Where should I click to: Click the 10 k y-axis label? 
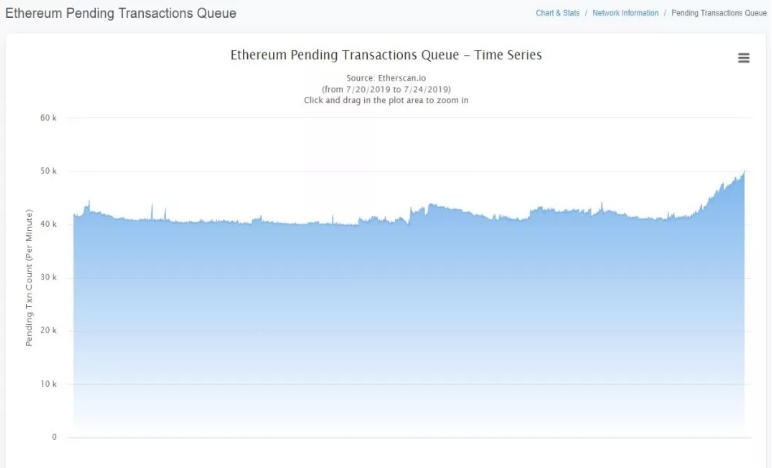tap(48, 384)
